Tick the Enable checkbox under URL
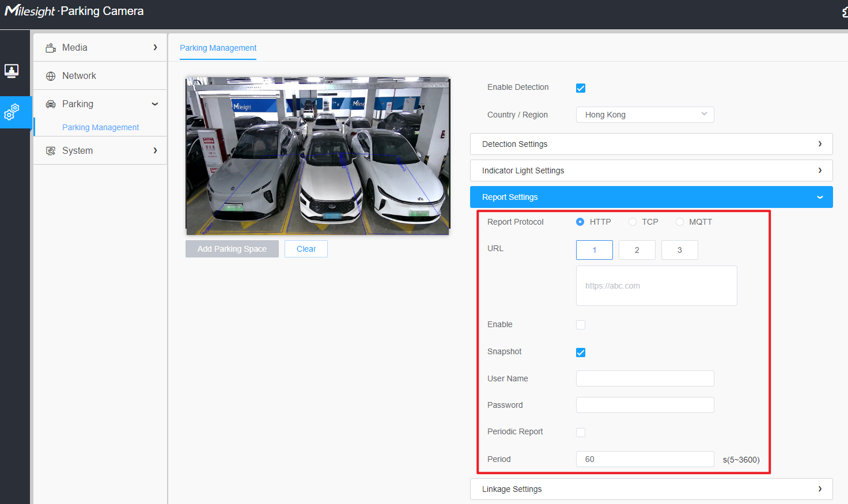The width and height of the screenshot is (848, 504). pyautogui.click(x=581, y=325)
